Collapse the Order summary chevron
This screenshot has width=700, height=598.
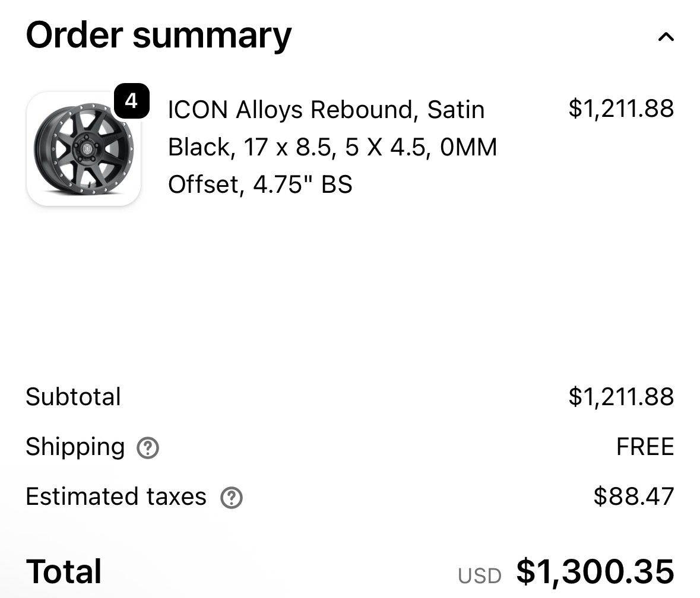pyautogui.click(x=666, y=37)
